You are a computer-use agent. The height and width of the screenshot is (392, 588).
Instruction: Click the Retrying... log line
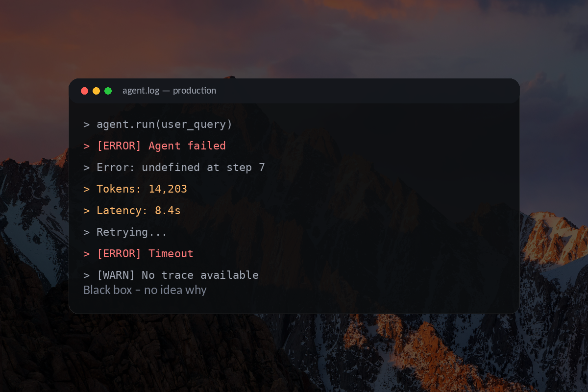[131, 232]
